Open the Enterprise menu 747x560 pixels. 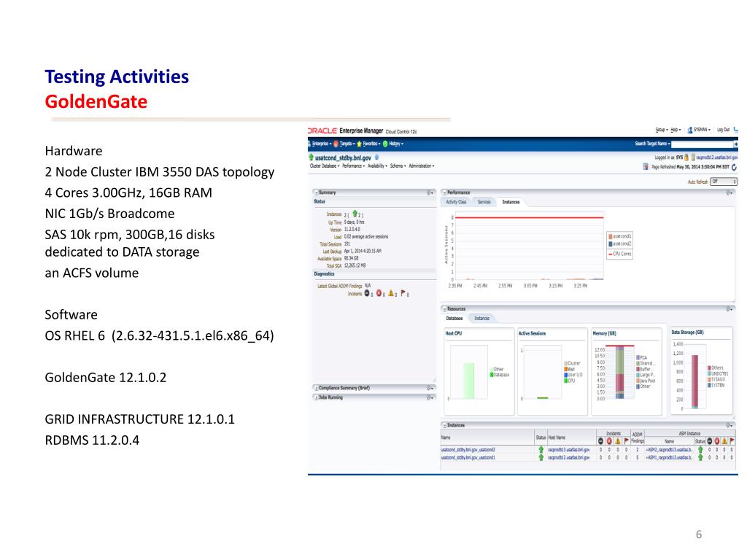[320, 144]
